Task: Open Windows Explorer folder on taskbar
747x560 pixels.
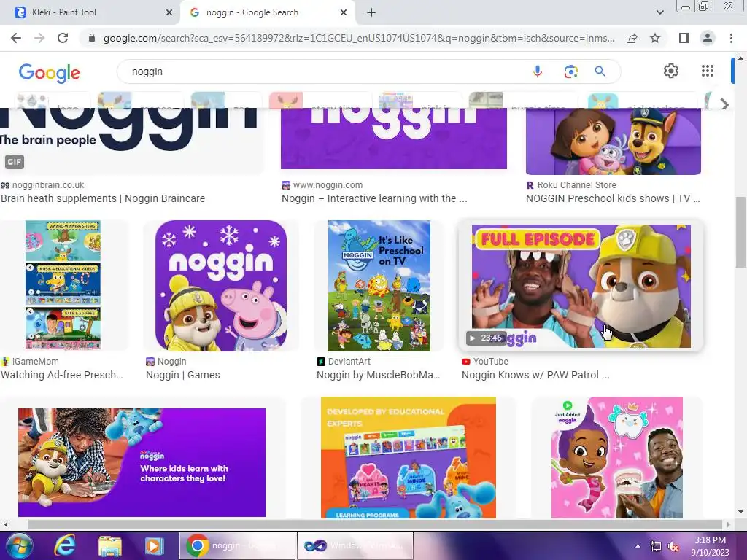Action: pos(110,545)
